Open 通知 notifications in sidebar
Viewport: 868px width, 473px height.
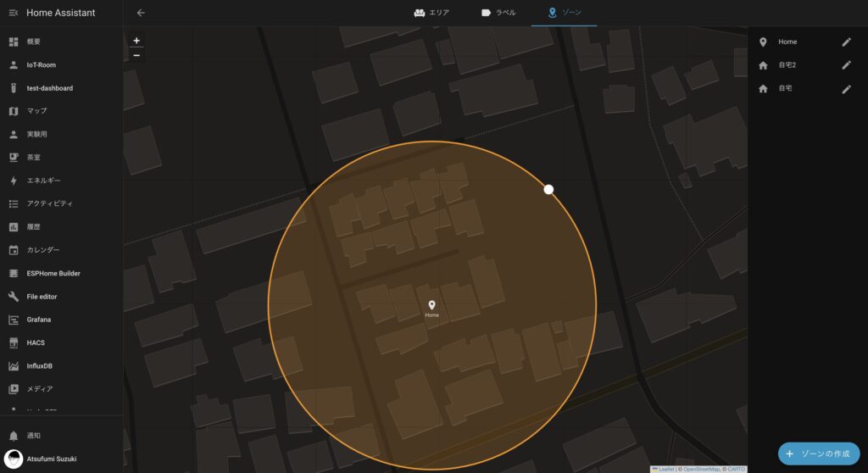pos(34,435)
